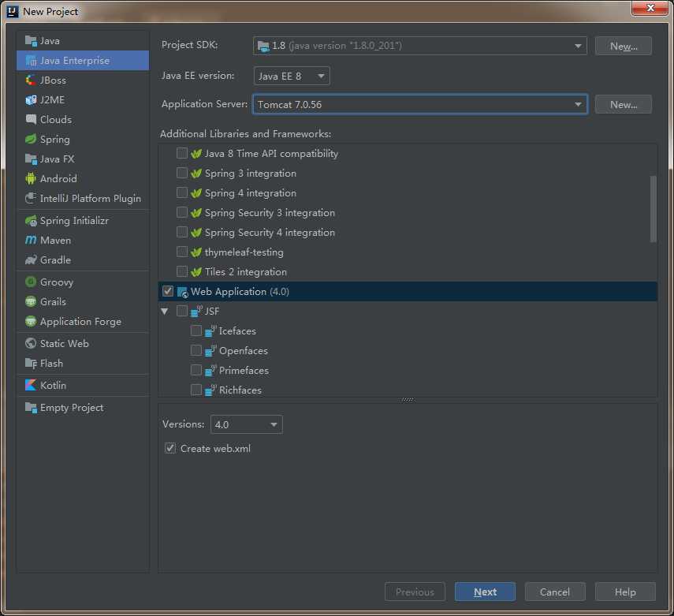Click the Primefaces library icon
The width and height of the screenshot is (674, 616).
tap(210, 371)
